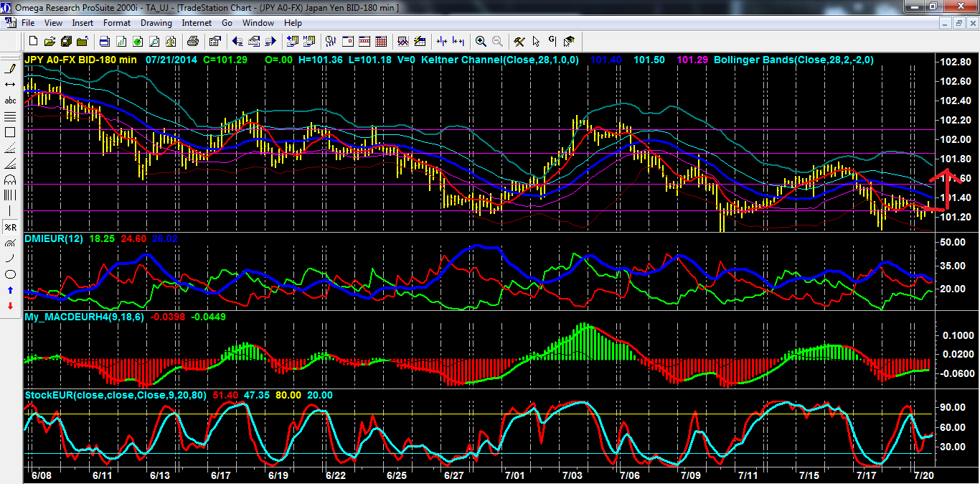
Task: Click the StockEUR indicator status label
Action: point(114,395)
